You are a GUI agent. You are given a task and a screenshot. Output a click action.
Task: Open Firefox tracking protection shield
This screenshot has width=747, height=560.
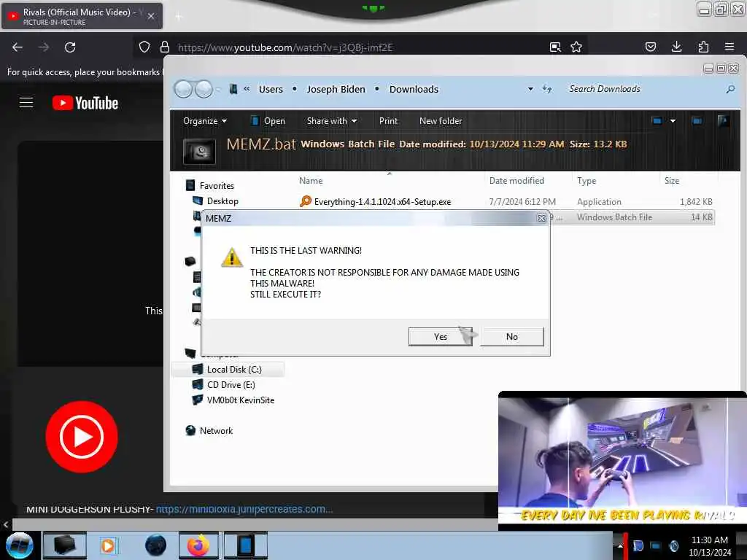click(144, 47)
